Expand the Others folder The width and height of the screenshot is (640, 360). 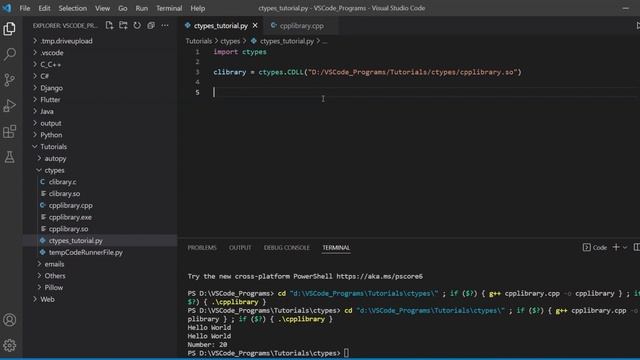pyautogui.click(x=55, y=276)
